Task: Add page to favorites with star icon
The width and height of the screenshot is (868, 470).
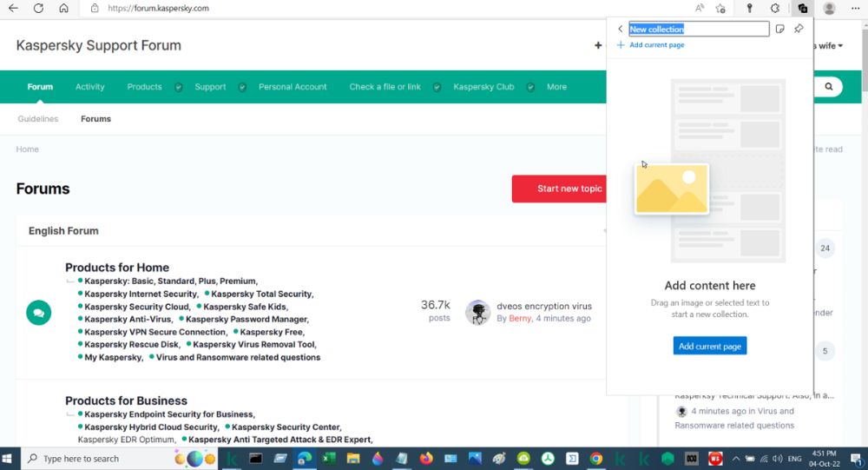Action: point(720,9)
